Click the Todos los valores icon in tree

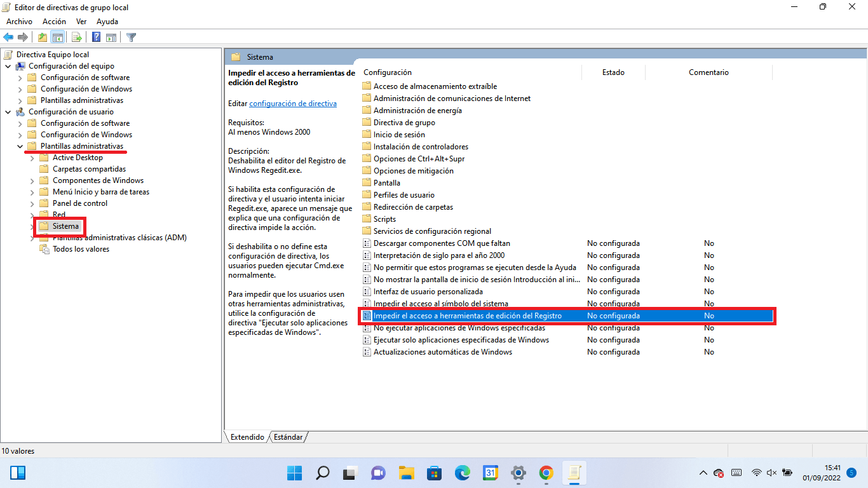44,249
